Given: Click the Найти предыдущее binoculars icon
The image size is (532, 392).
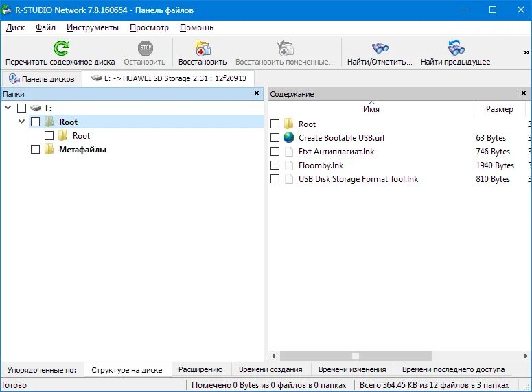Looking at the screenshot, I should pos(456,48).
